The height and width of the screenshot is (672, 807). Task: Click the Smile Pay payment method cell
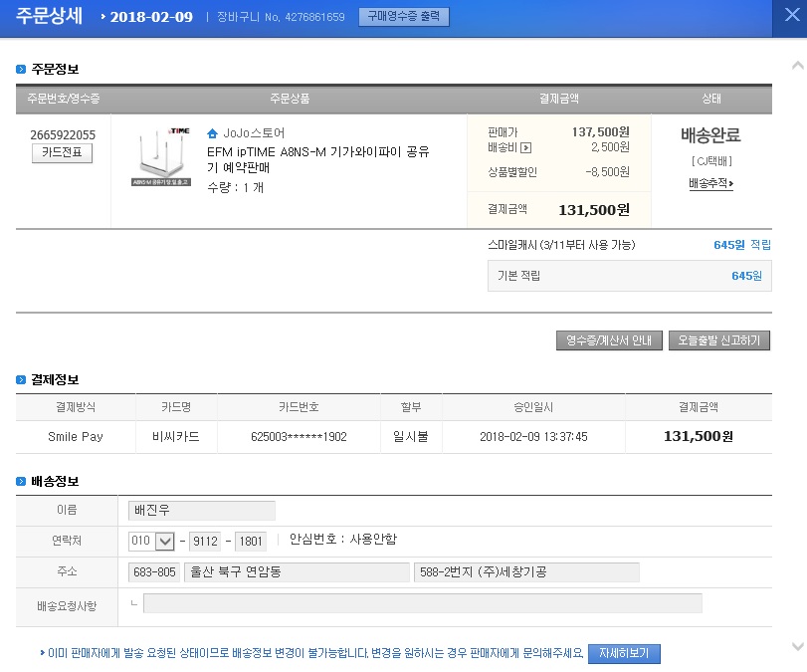click(x=76, y=437)
